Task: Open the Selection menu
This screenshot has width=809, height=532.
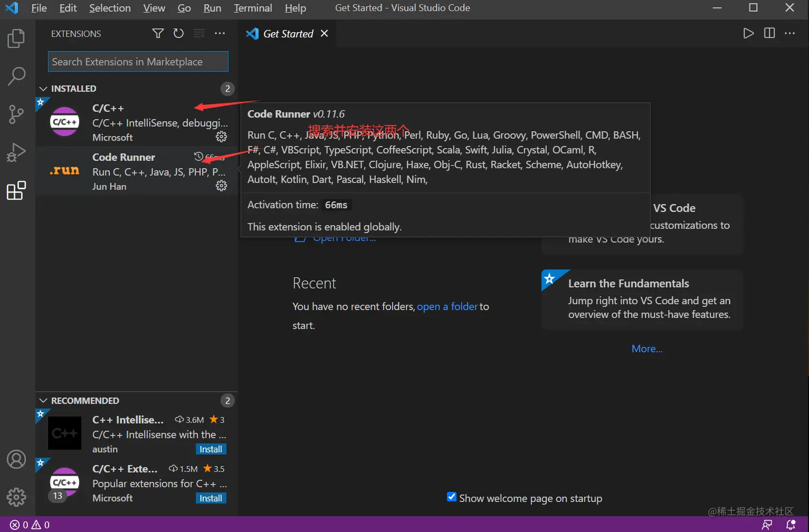Action: coord(110,8)
